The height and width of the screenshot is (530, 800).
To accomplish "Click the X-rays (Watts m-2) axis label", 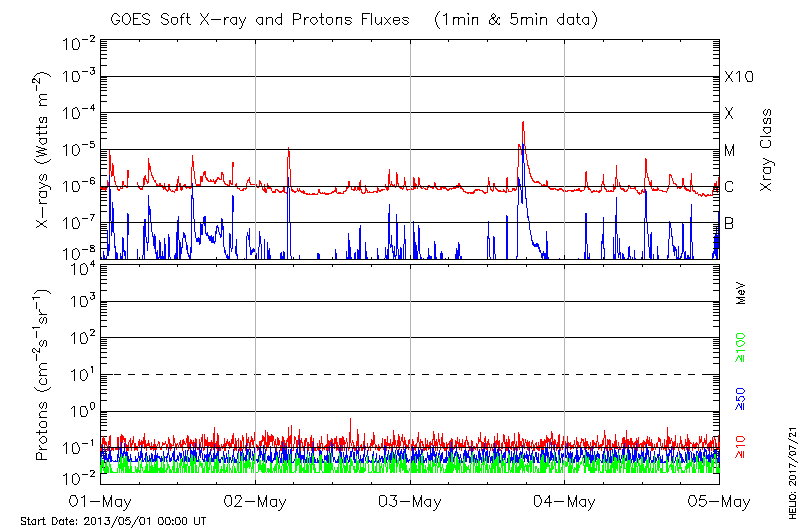I will click(43, 150).
